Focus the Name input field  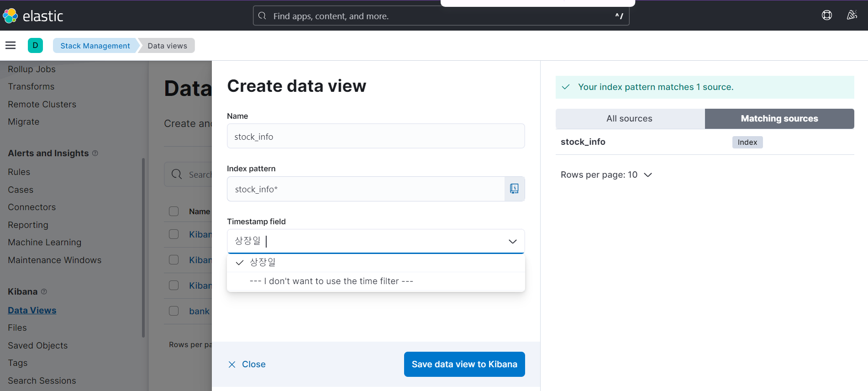tap(376, 136)
